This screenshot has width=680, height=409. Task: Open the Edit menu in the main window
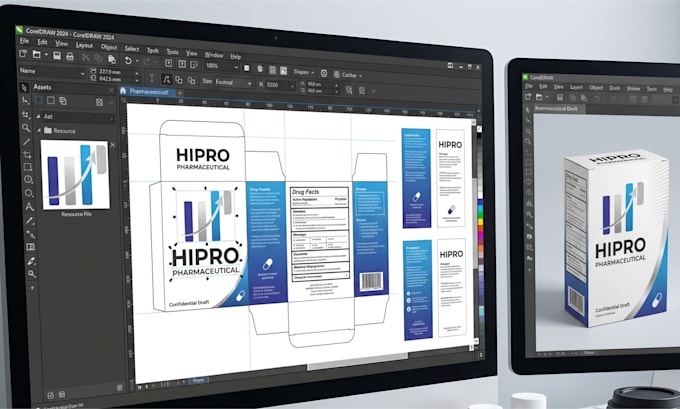pos(42,42)
